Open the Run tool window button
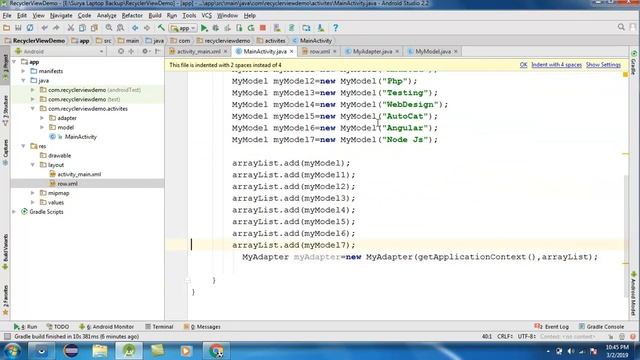The height and width of the screenshot is (360, 640). (x=25, y=327)
